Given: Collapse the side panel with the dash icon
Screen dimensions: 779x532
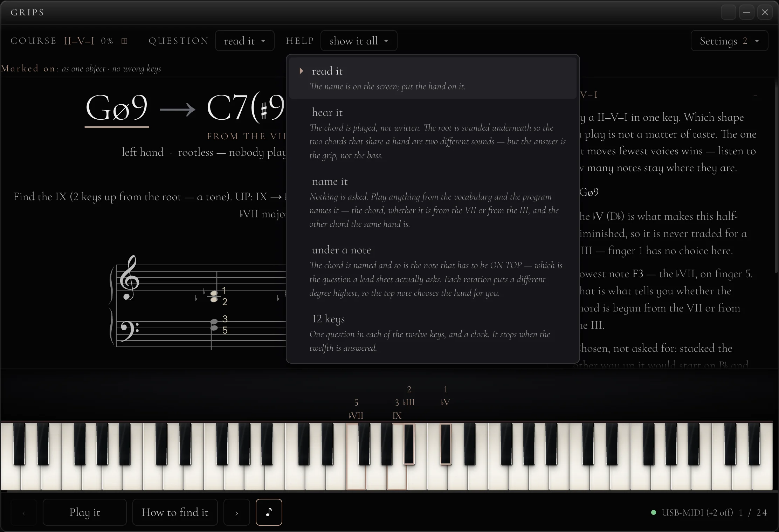Looking at the screenshot, I should coord(755,95).
